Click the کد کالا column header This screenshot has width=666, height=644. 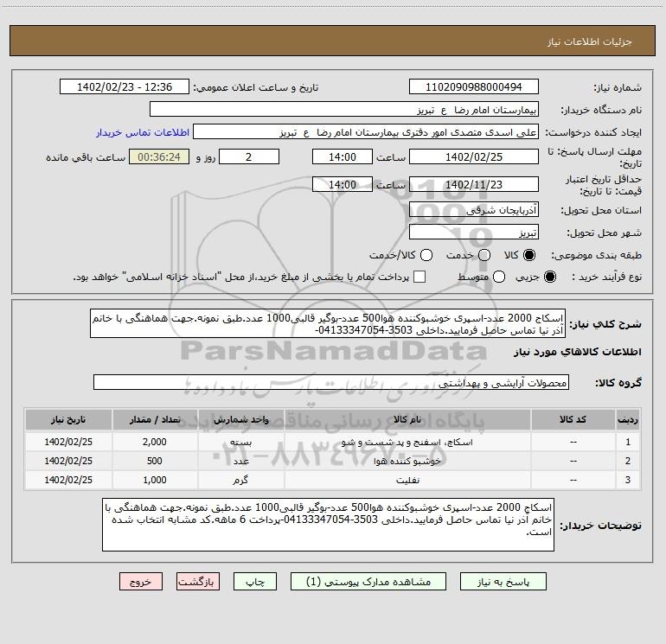[x=573, y=419]
